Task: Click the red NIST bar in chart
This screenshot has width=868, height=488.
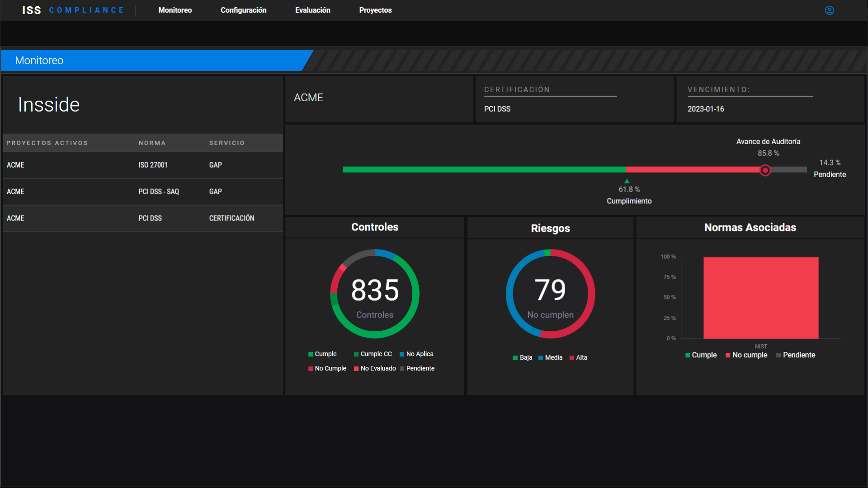Action: [761, 298]
